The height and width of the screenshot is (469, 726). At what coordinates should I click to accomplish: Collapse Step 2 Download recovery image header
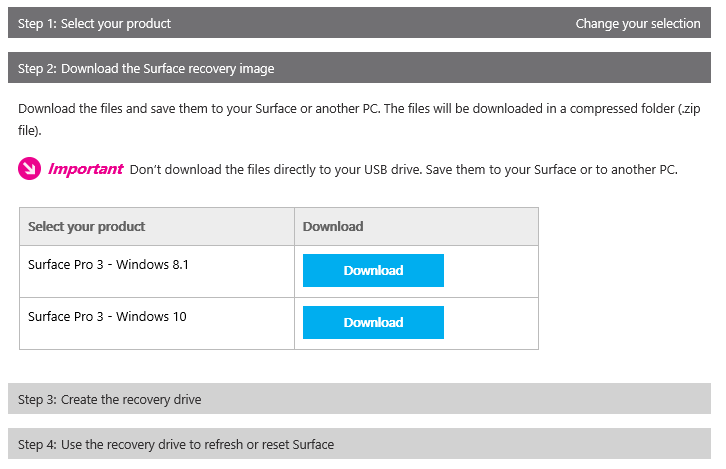coord(146,68)
